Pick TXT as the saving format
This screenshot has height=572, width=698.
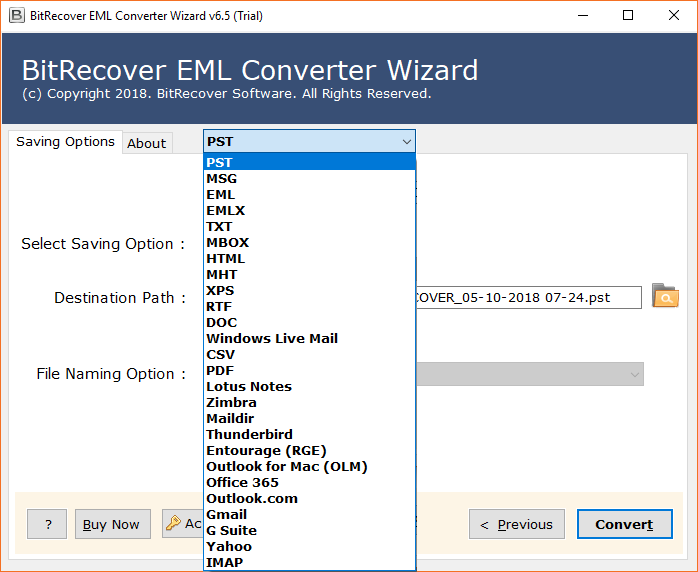point(309,227)
